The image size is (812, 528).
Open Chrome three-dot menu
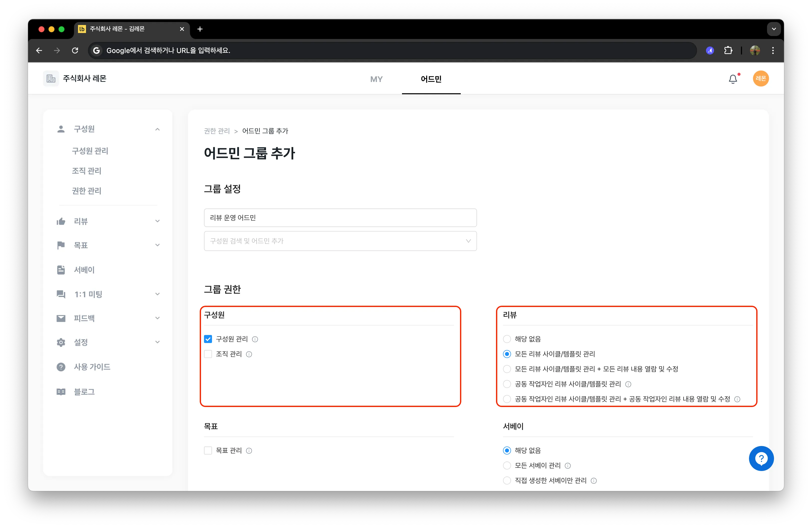(773, 50)
